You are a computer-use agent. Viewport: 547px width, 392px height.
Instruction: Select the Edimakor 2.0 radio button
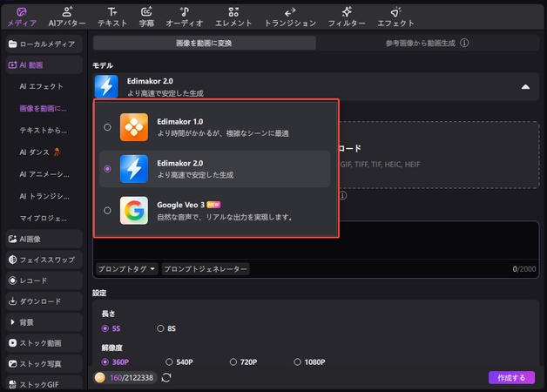tap(107, 169)
